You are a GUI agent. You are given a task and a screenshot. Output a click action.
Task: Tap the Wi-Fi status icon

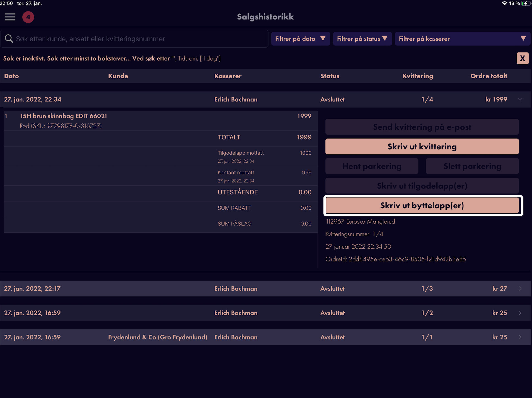(504, 3)
